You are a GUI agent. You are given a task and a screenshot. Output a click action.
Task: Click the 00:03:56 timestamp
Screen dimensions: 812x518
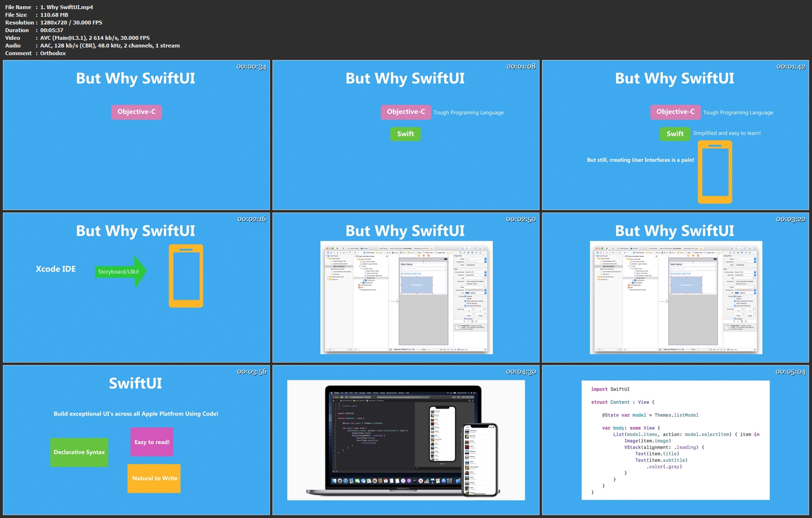[251, 372]
